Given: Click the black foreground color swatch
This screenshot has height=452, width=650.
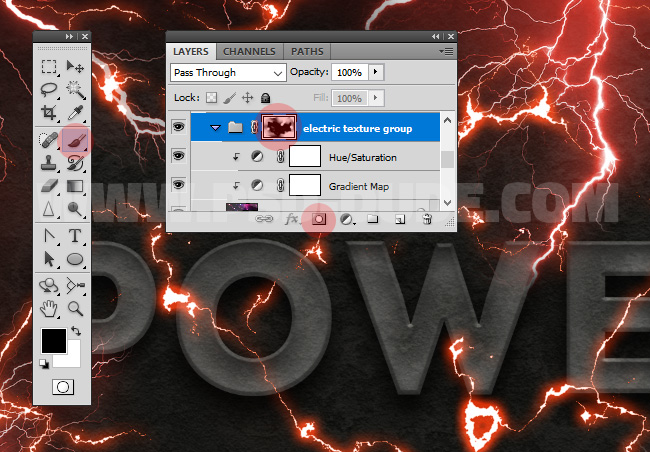Looking at the screenshot, I should (52, 340).
